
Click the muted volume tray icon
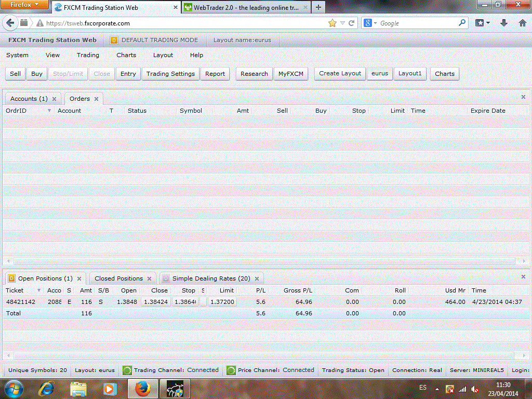click(475, 389)
